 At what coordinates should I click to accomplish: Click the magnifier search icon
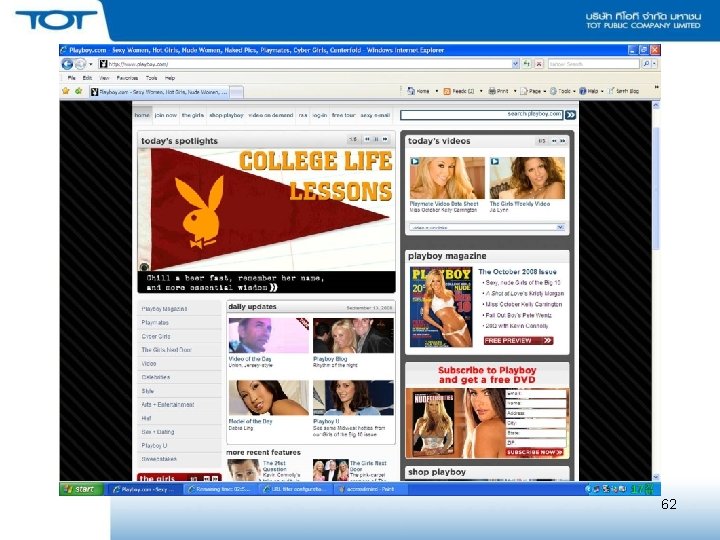click(646, 64)
